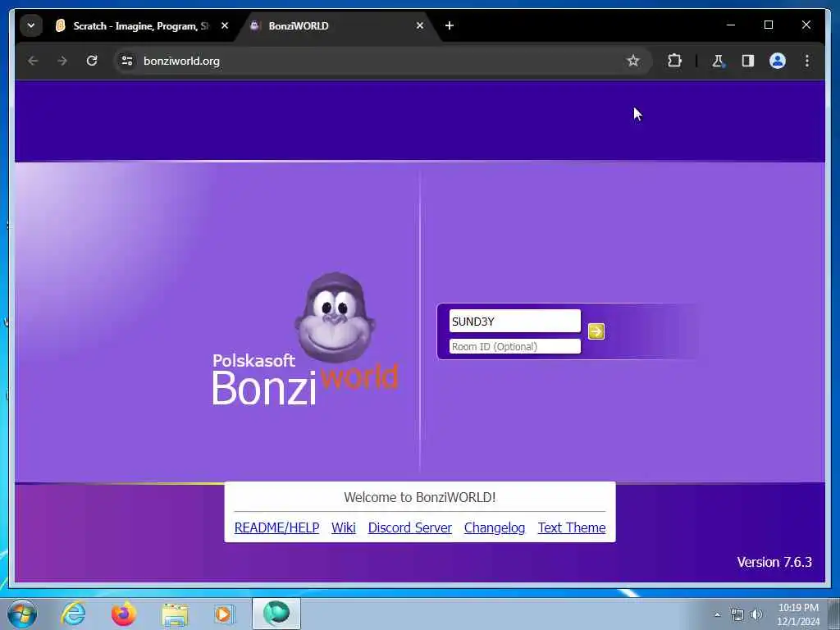Launch Internet Explorer from taskbar
Viewport: 840px width, 630px height.
tap(73, 614)
